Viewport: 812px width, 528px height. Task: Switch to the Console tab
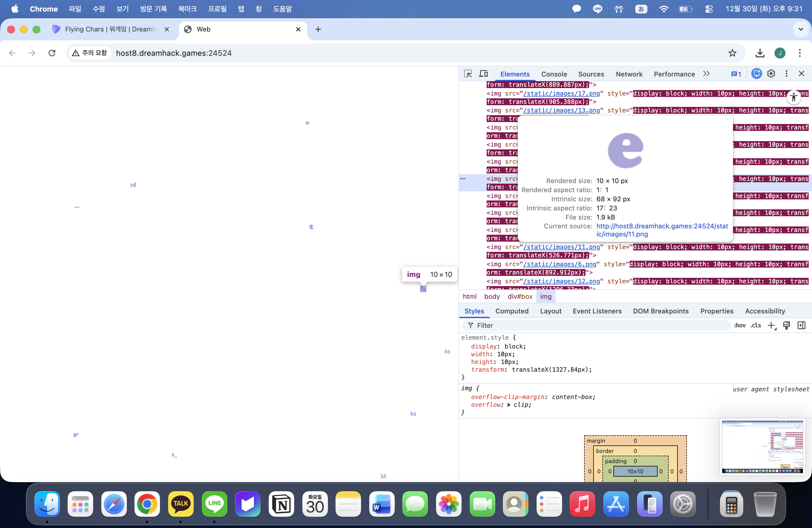554,74
